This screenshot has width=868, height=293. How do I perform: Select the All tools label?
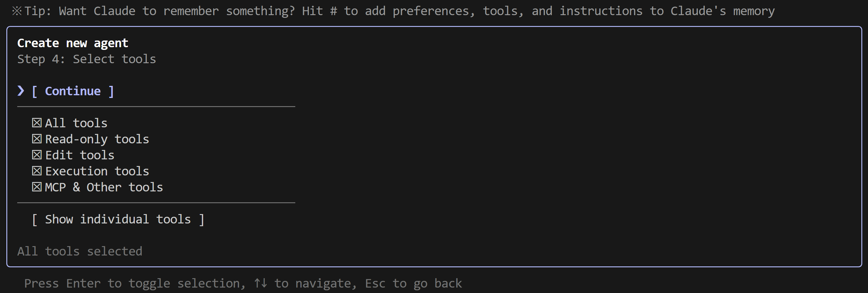[x=76, y=123]
